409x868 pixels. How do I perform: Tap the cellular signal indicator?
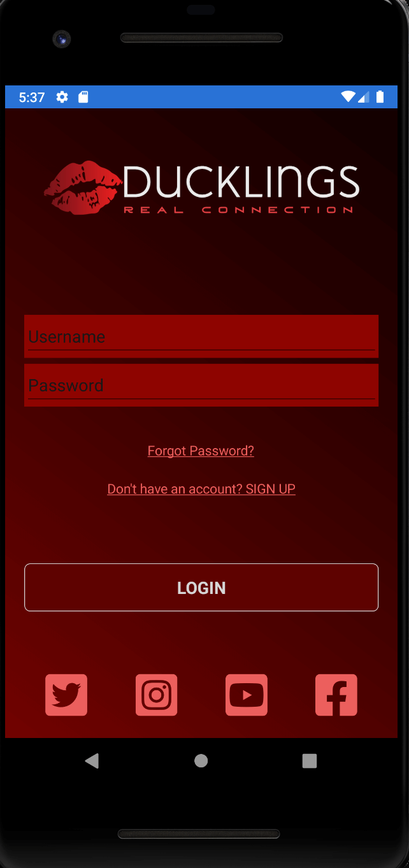click(x=364, y=97)
